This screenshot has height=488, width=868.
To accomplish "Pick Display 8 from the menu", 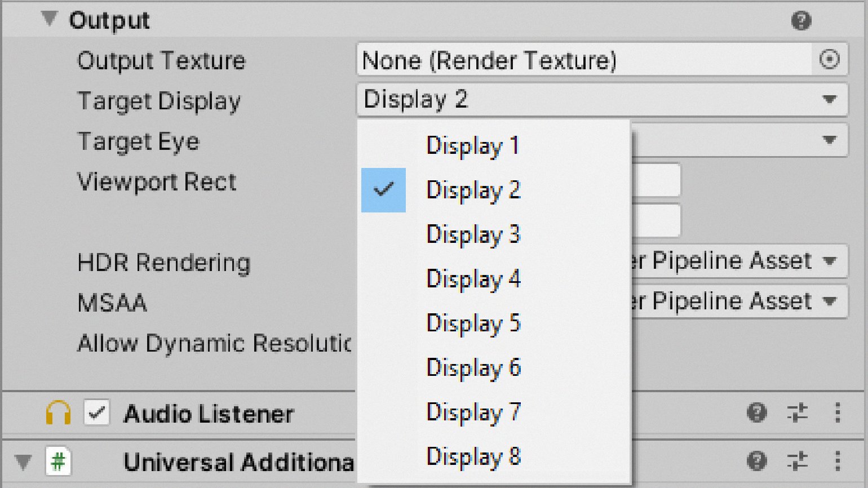I will pos(472,456).
